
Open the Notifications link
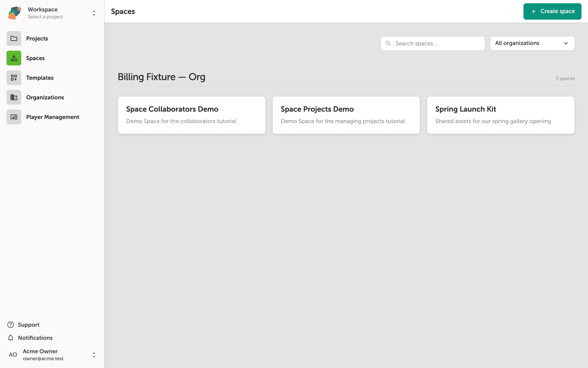(x=30, y=338)
